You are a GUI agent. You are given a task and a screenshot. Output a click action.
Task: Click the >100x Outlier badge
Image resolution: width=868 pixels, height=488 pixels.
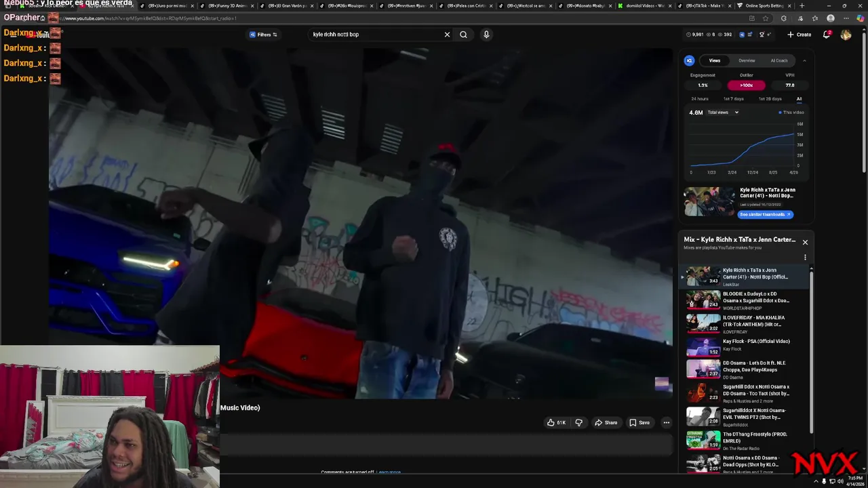746,85
